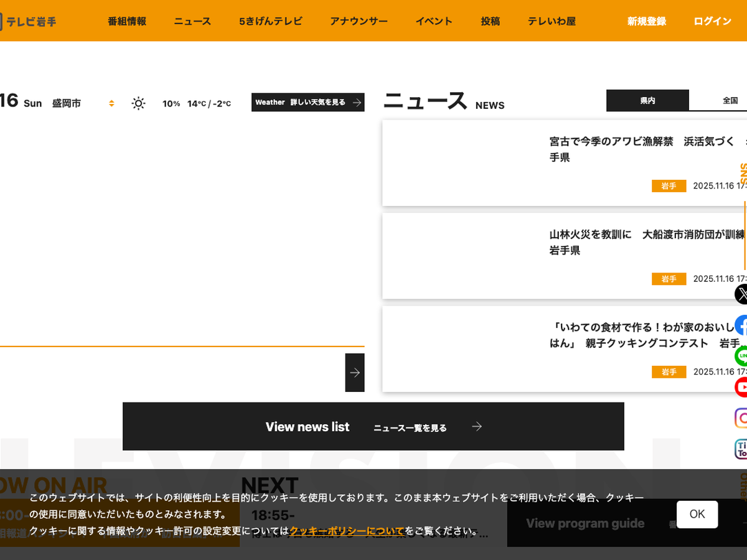Open the LINE social icon
Viewport: 747px width, 560px height.
click(x=741, y=356)
